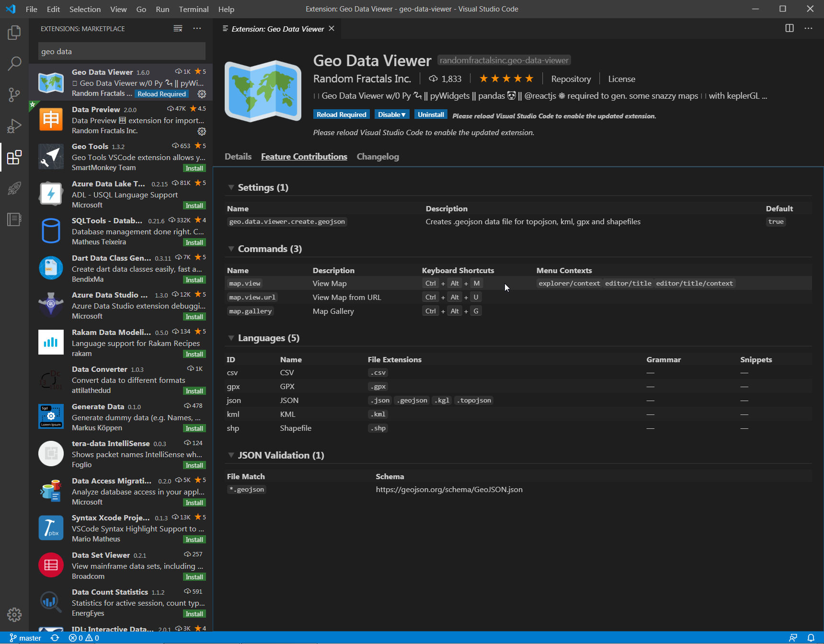The image size is (824, 644).
Task: Open the Search view in activity bar
Action: coord(14,63)
